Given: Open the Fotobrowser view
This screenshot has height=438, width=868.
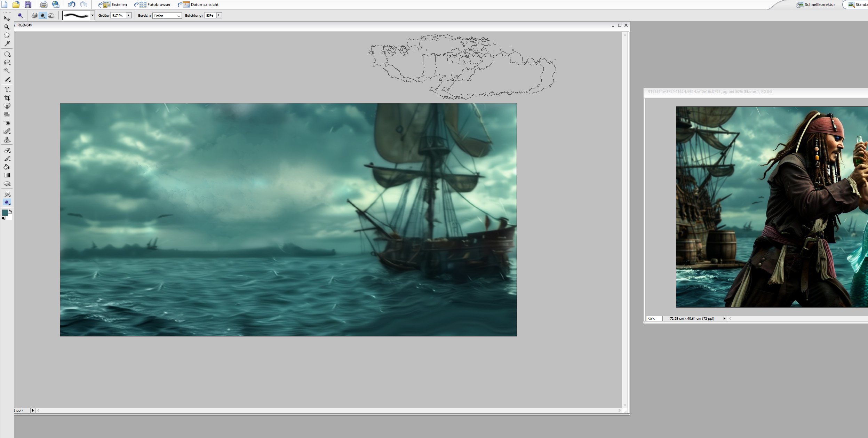Looking at the screenshot, I should tap(153, 5).
